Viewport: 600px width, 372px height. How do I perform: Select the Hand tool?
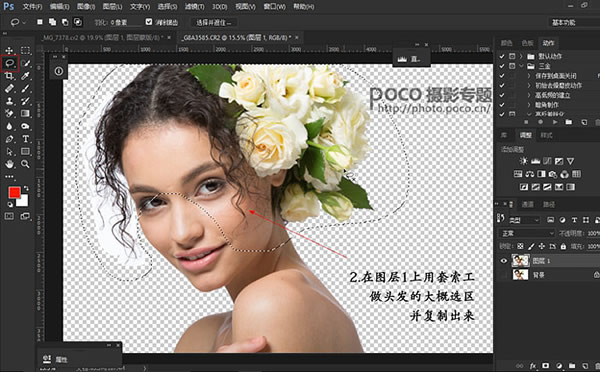(x=10, y=164)
